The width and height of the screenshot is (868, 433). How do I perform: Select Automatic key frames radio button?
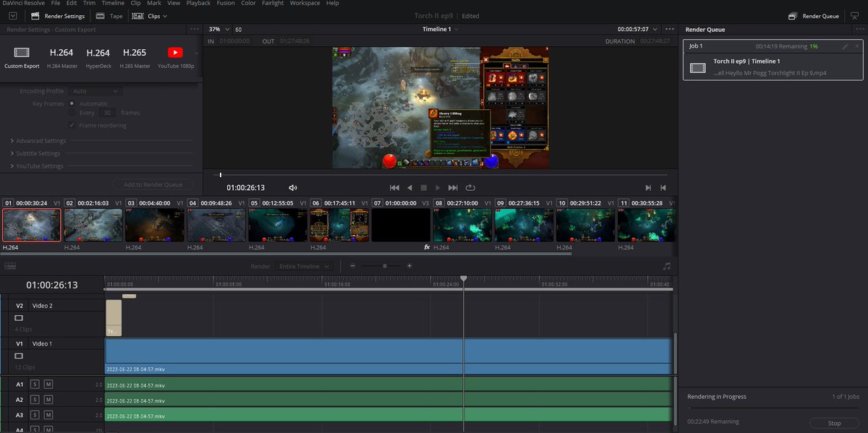[x=72, y=103]
